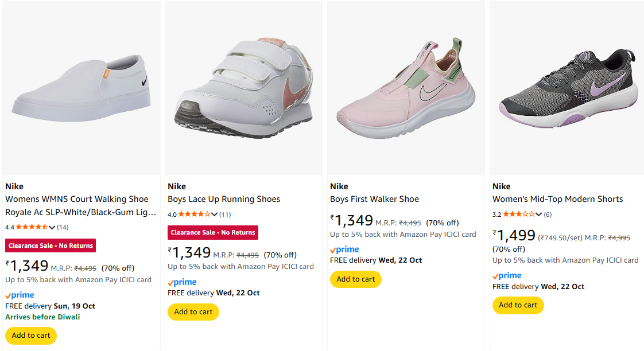Open the 6 reviews link
Viewport: 644px width, 351px height.
click(548, 214)
